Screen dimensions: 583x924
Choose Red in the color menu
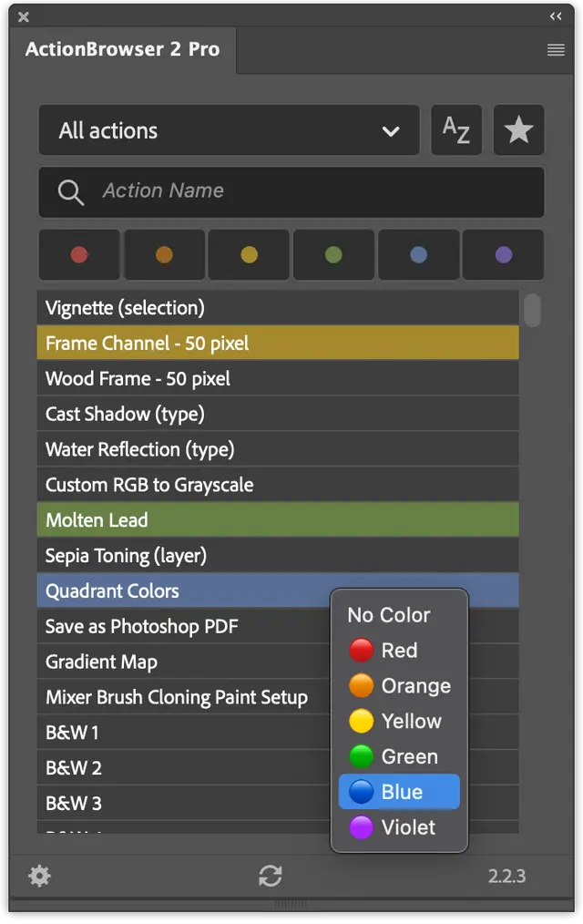click(399, 651)
